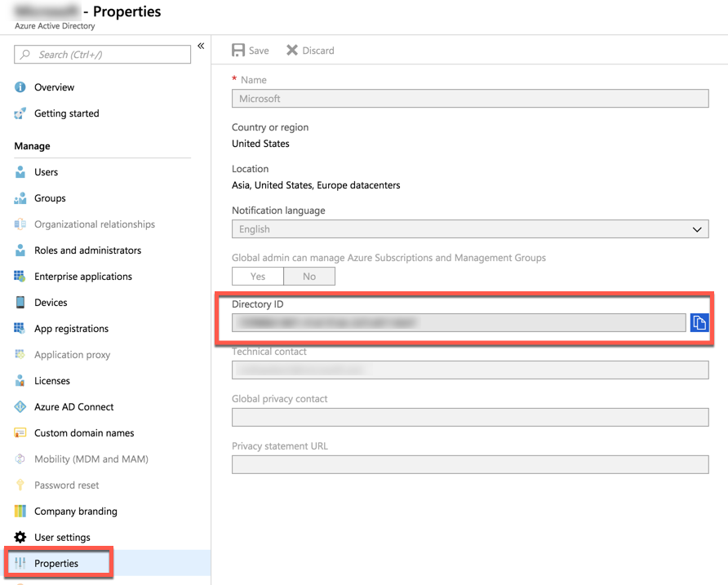Toggle No for Global admin management

click(x=309, y=277)
